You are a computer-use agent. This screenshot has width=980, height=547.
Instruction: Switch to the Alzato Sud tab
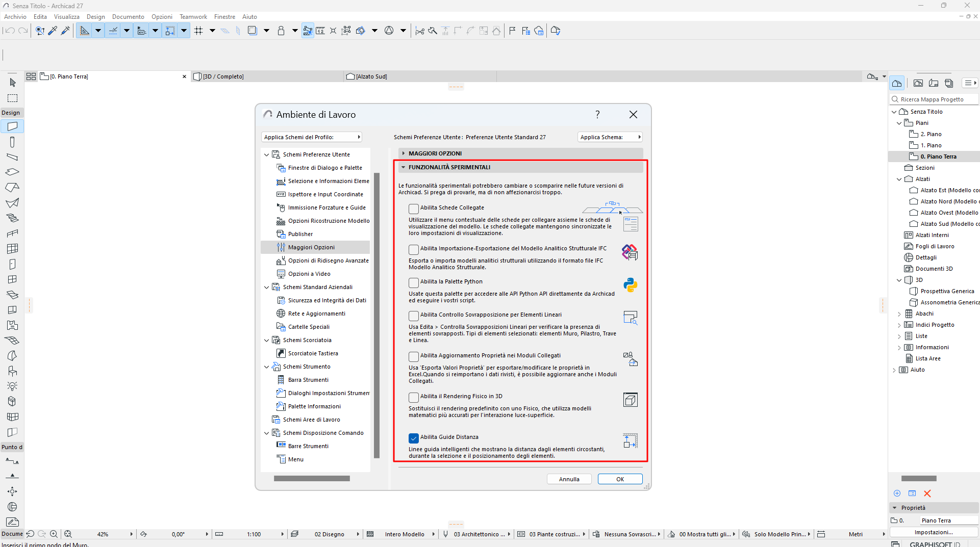pyautogui.click(x=420, y=76)
